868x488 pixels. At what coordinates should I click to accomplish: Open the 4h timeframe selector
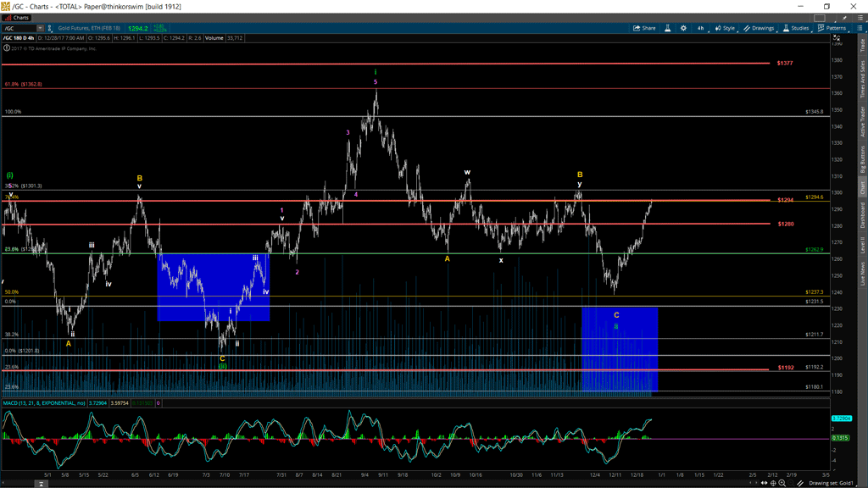700,28
